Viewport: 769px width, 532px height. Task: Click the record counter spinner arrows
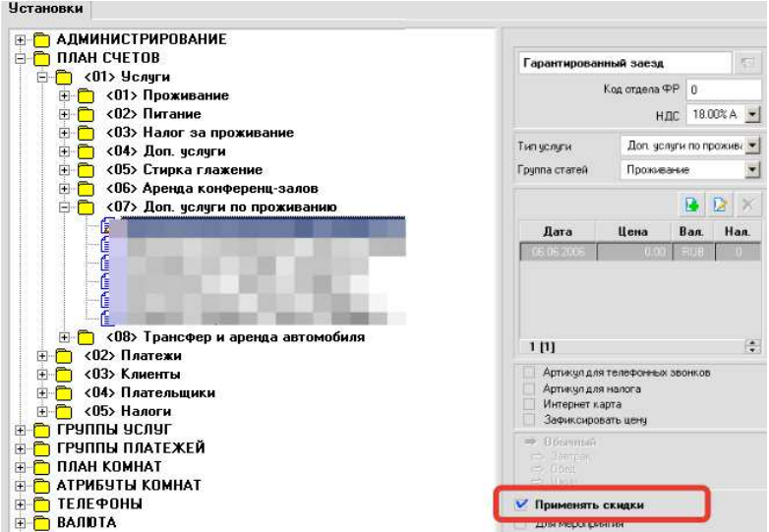[x=753, y=347]
